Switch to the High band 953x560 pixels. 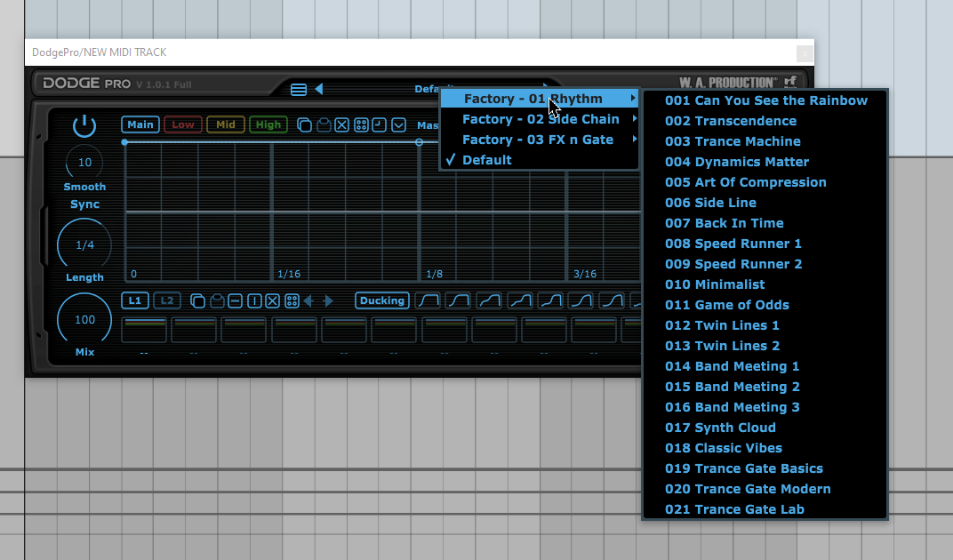[268, 125]
